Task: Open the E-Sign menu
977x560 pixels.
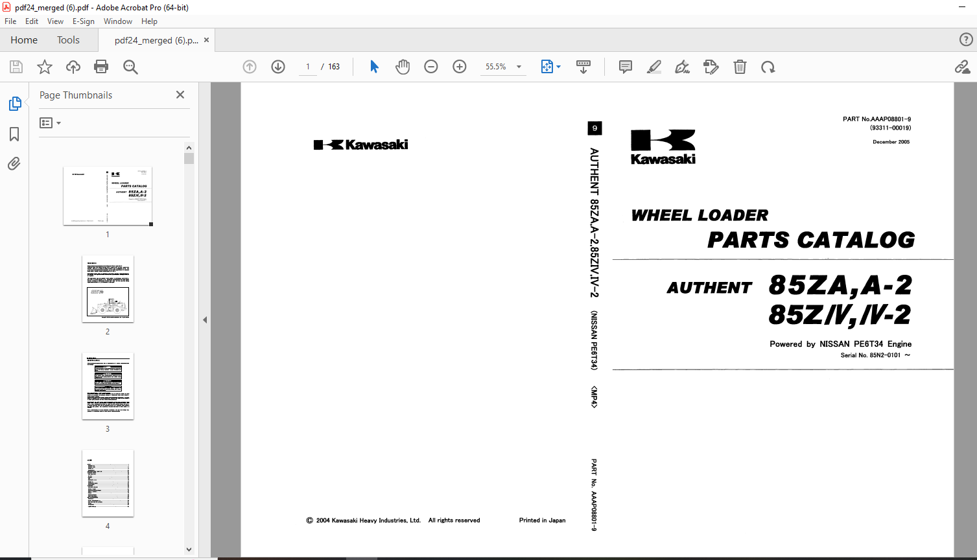Action: (x=84, y=21)
